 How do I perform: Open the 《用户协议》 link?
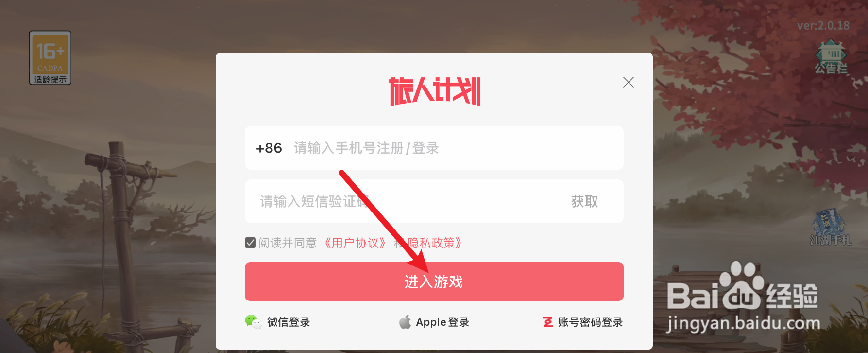(356, 243)
